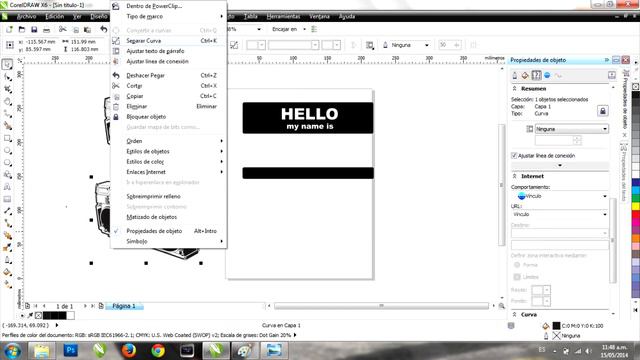Image resolution: width=640 pixels, height=360 pixels.
Task: Click the Cut scissors toolbar icon
Action: coord(62,29)
